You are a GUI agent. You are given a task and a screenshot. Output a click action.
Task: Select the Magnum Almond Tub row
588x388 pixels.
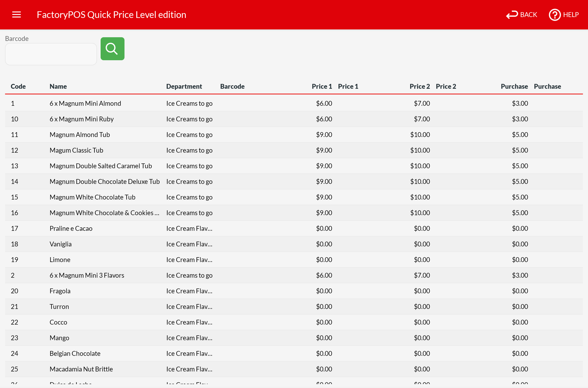pyautogui.click(x=80, y=135)
